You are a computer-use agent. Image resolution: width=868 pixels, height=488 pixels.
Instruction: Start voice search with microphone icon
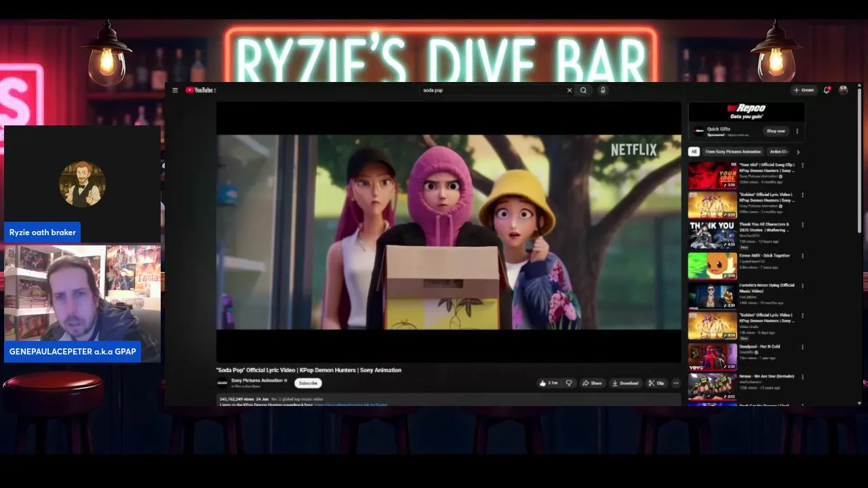tap(603, 90)
